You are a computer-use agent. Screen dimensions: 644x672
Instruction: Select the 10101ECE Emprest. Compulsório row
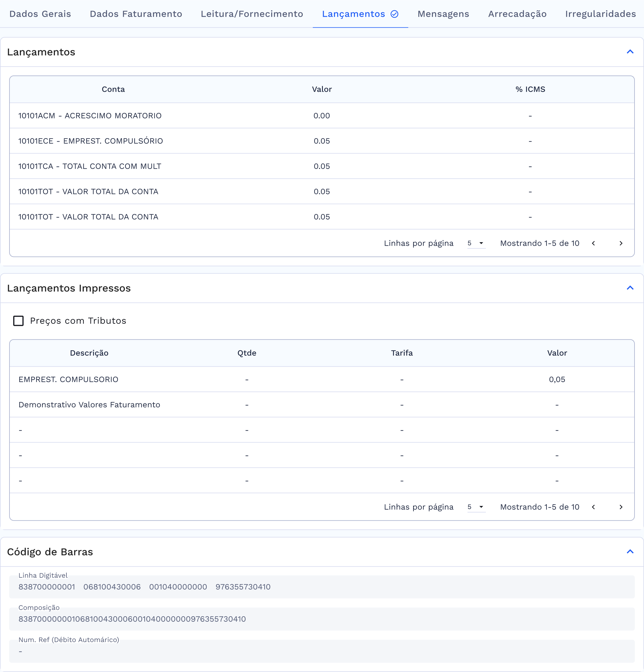coord(91,141)
